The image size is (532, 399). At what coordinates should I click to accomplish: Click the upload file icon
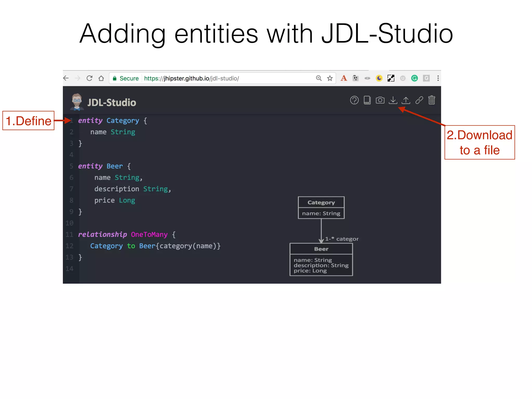coord(406,100)
